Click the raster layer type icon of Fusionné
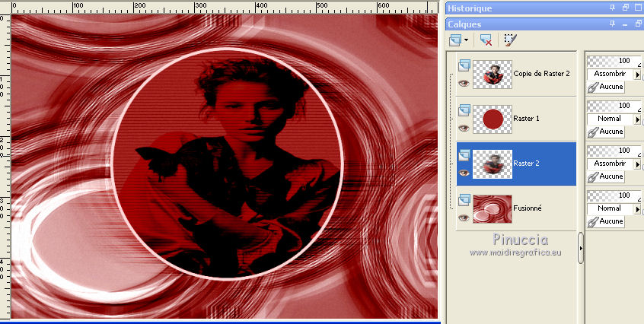Image resolution: width=644 pixels, height=324 pixels. pos(464,199)
